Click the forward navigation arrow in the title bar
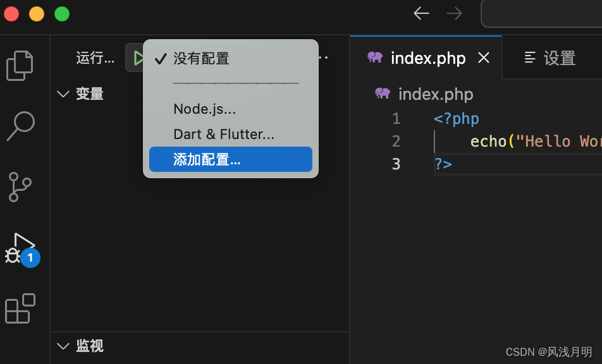The image size is (602, 364). [453, 13]
